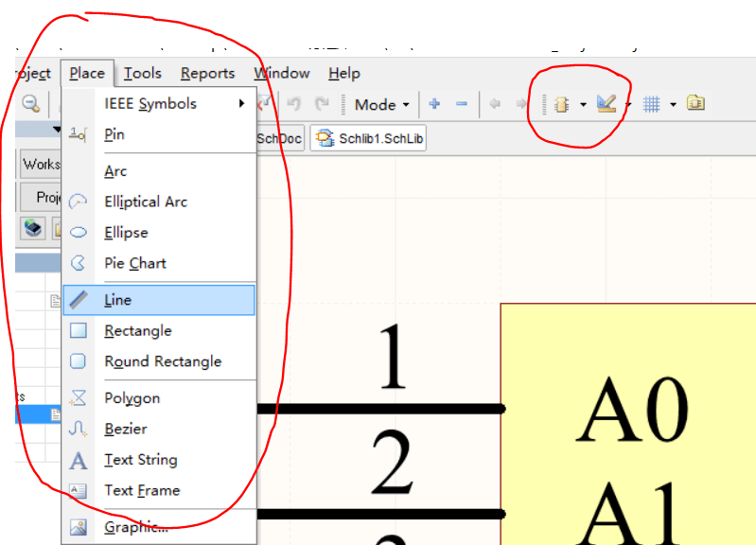Choose Pin from the Place menu
The image size is (756, 545).
pos(159,134)
